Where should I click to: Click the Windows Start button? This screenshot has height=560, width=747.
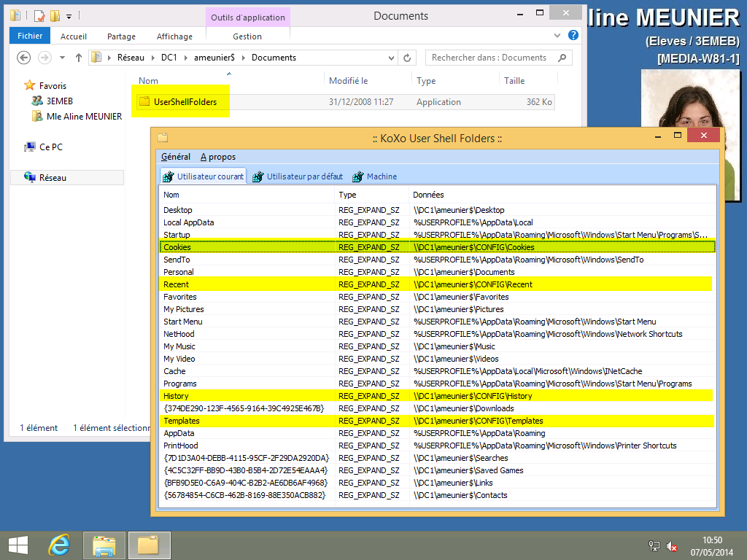tap(18, 545)
